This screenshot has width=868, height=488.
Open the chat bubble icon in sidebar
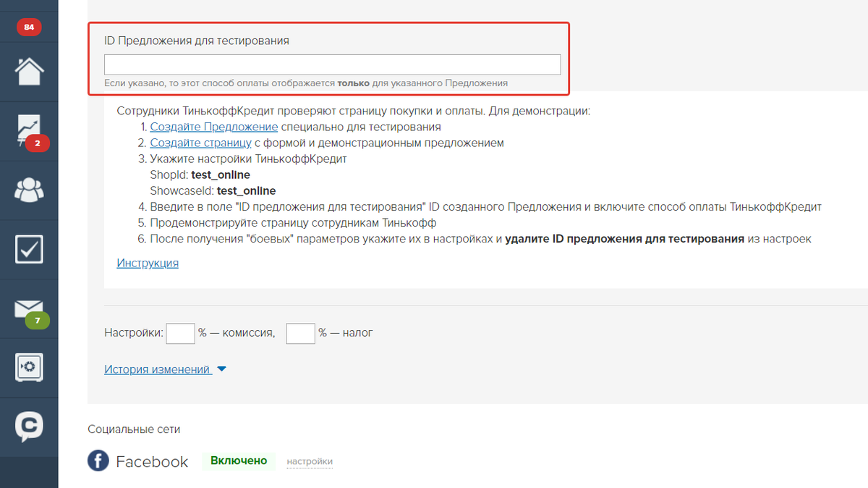(29, 426)
